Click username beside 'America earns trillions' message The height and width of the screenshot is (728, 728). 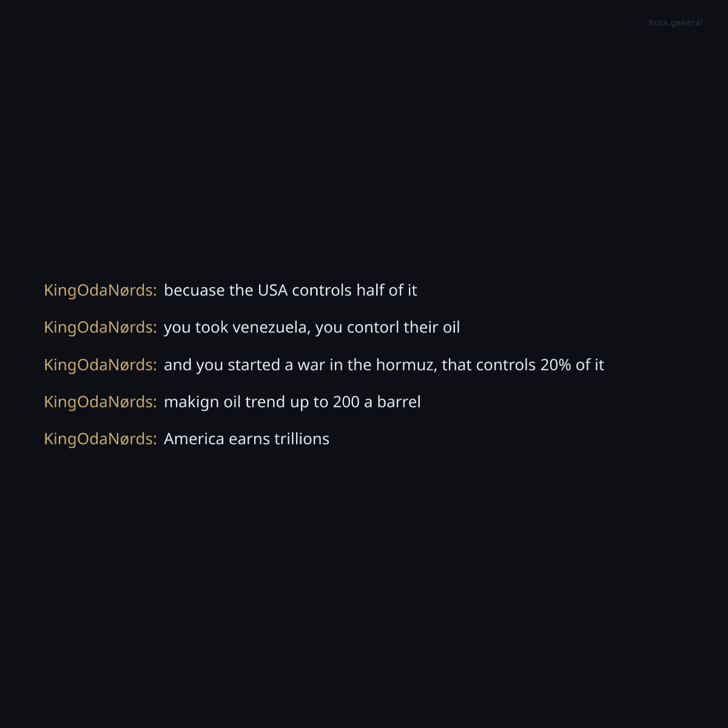point(99,439)
